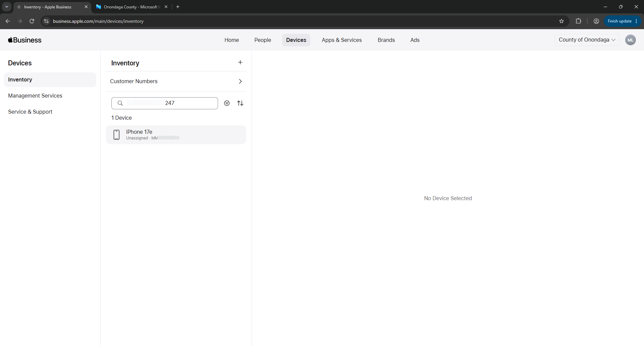
Task: Open the browser extensions puzzle icon
Action: pos(578,21)
